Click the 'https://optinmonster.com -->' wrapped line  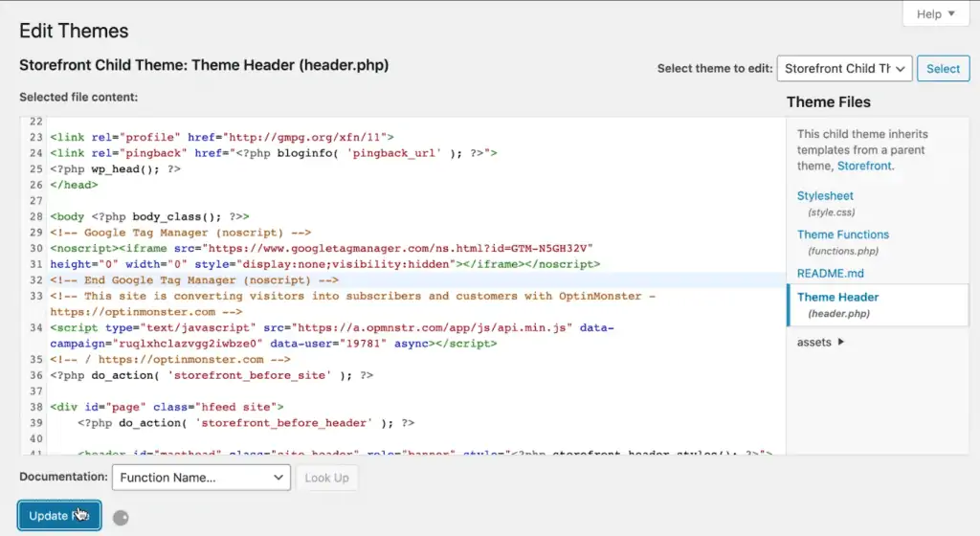pos(145,312)
